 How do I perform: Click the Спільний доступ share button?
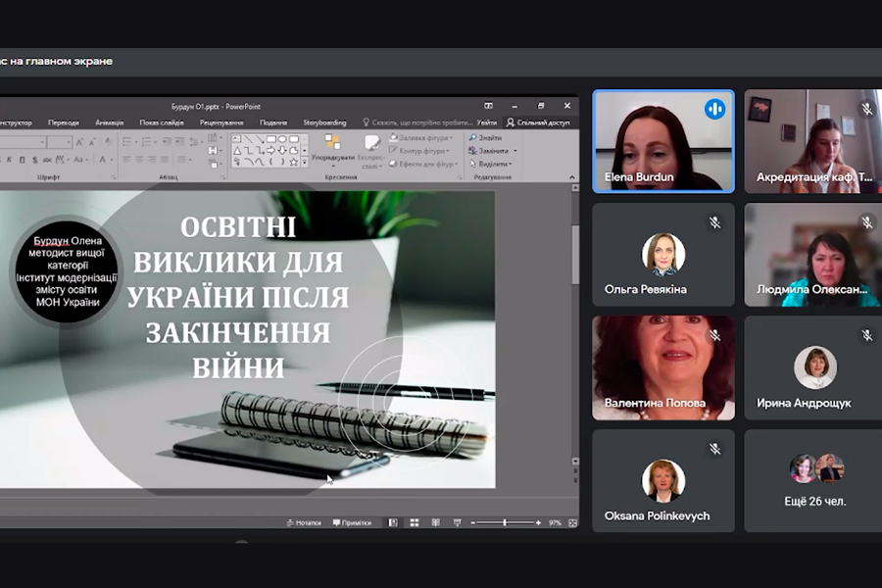click(x=538, y=122)
